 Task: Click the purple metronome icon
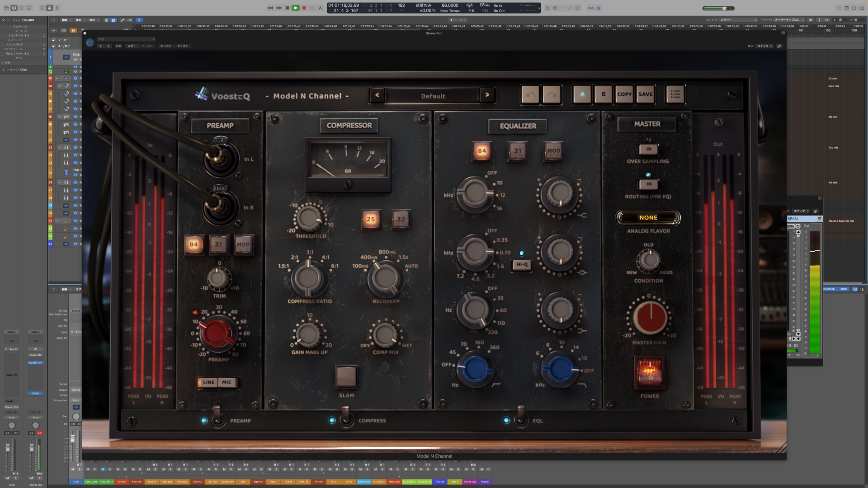click(598, 8)
